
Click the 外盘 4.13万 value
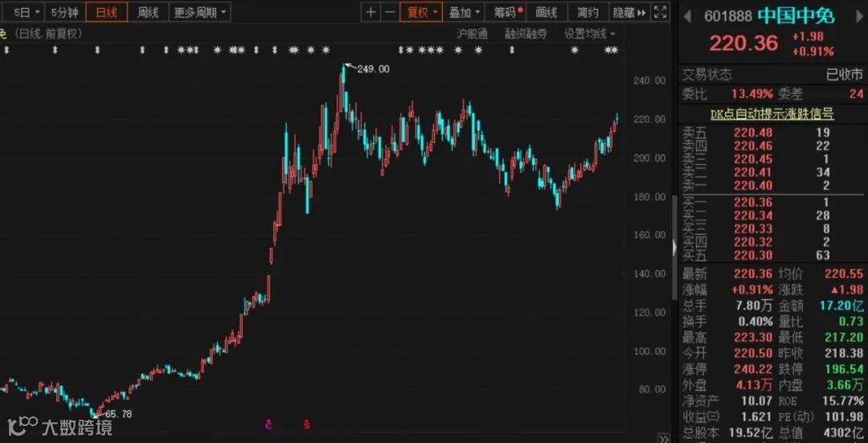(753, 384)
